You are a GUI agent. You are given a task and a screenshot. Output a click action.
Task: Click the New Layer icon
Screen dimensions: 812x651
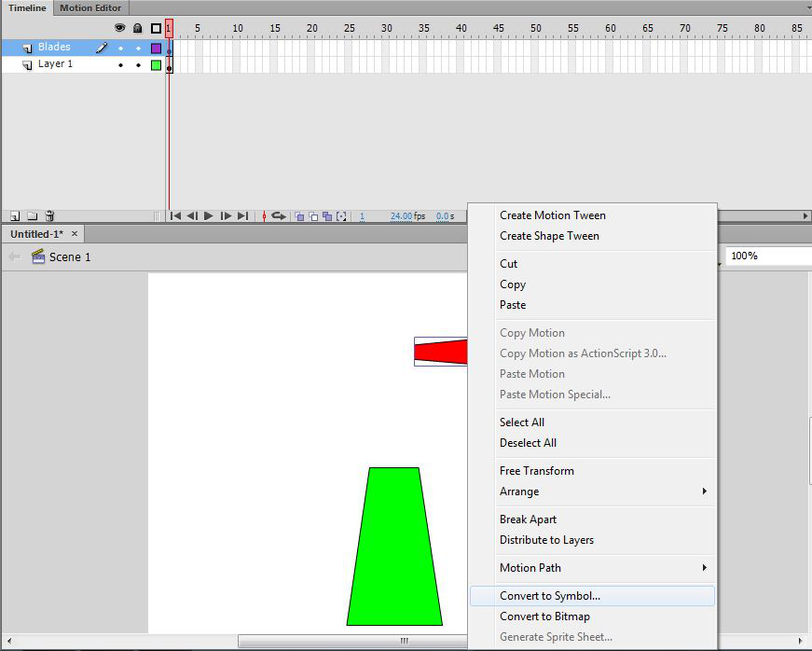point(15,216)
